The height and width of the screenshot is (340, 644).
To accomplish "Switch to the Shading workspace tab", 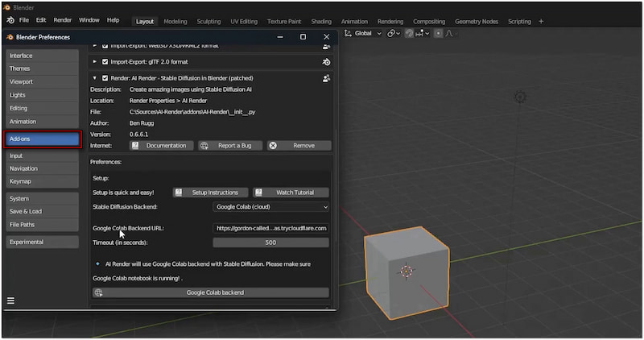I will pos(321,22).
